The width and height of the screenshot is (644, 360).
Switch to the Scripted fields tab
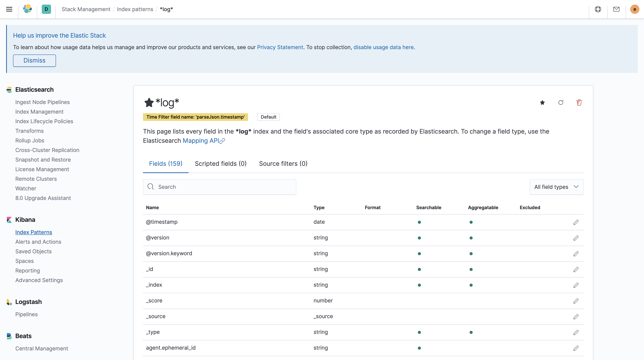pos(220,163)
